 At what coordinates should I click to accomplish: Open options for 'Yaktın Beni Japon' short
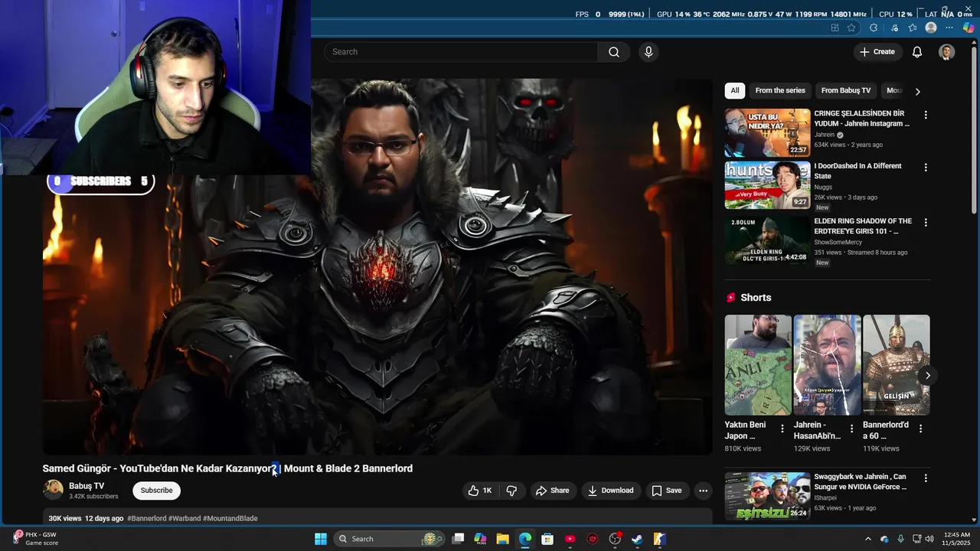click(782, 429)
